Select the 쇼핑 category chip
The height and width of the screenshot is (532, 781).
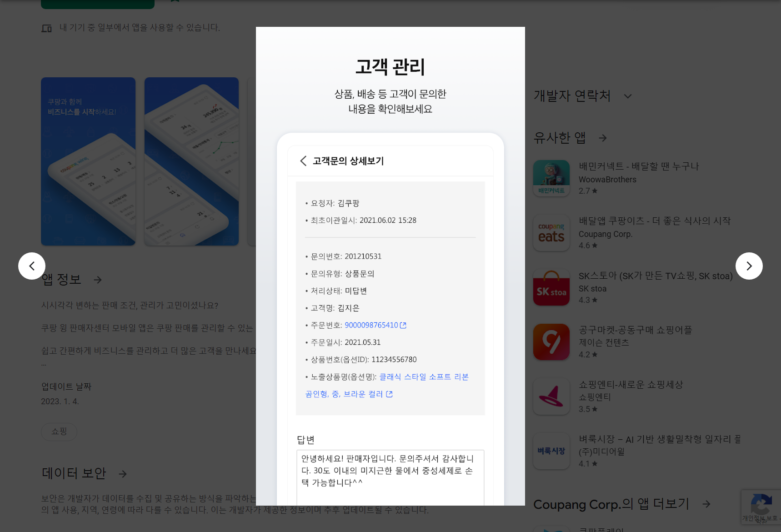click(59, 432)
